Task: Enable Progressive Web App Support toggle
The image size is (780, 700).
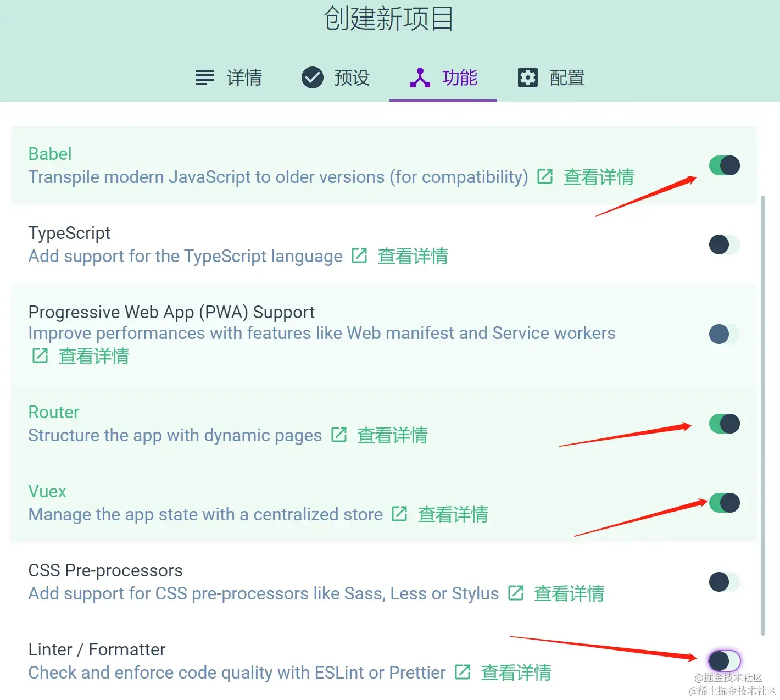Action: 725,334
